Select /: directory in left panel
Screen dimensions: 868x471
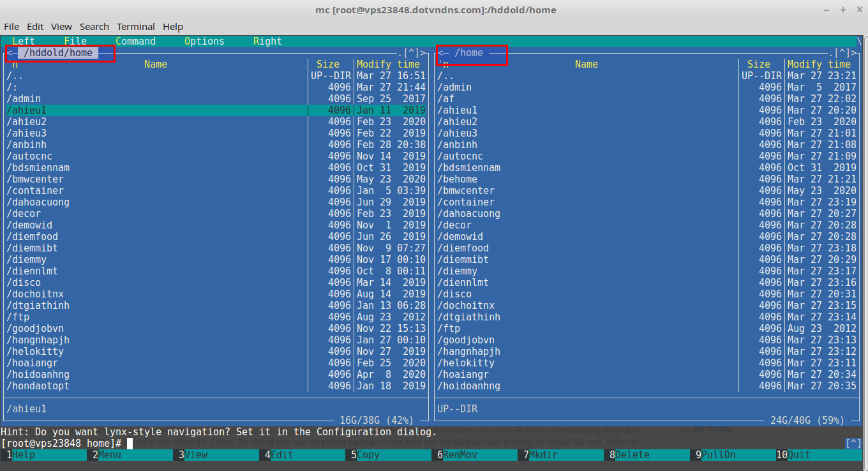[217, 87]
